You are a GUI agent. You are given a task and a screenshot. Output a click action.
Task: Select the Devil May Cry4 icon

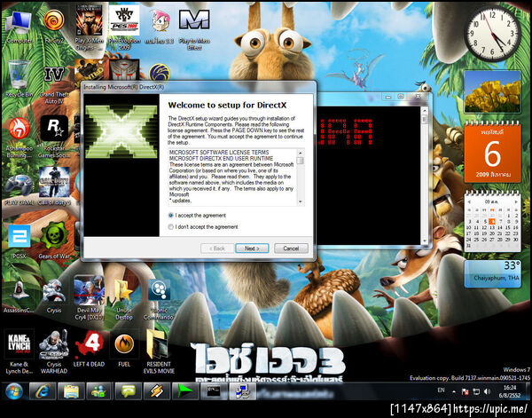(89, 297)
